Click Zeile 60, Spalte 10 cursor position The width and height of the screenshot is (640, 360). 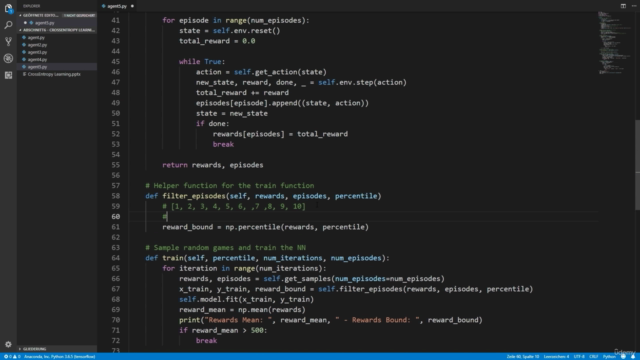[x=522, y=356]
